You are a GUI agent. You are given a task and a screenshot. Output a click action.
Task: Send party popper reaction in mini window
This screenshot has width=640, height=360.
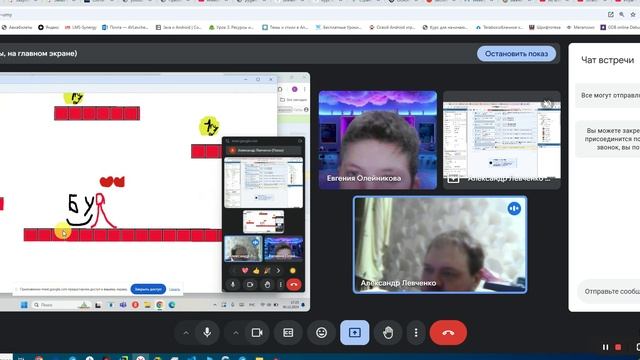click(x=267, y=270)
